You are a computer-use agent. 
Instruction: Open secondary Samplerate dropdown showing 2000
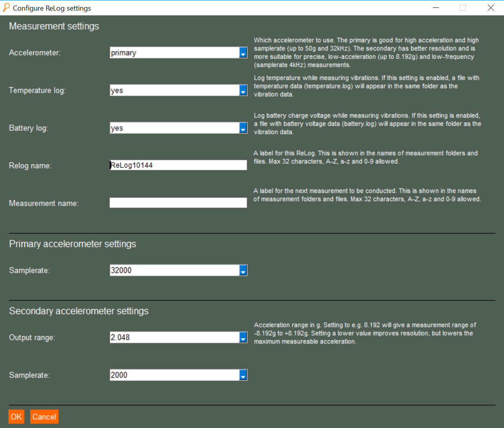[x=179, y=375]
